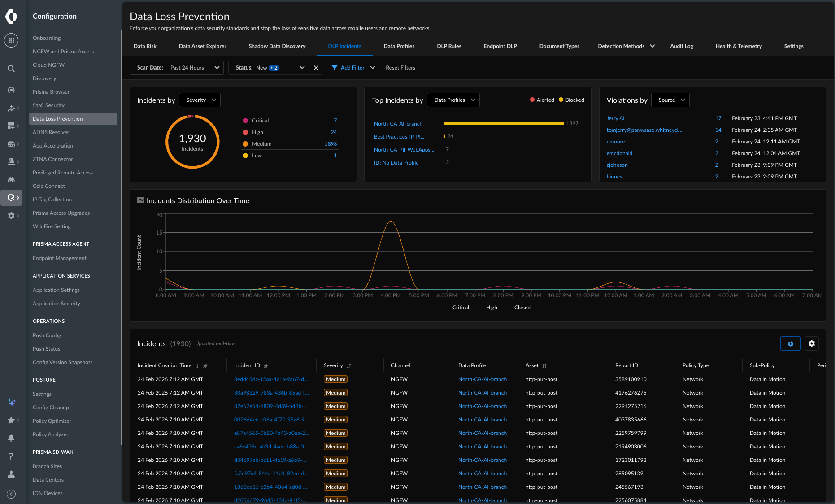The image size is (835, 504).
Task: Select the Medium severity color dot
Action: (245, 144)
